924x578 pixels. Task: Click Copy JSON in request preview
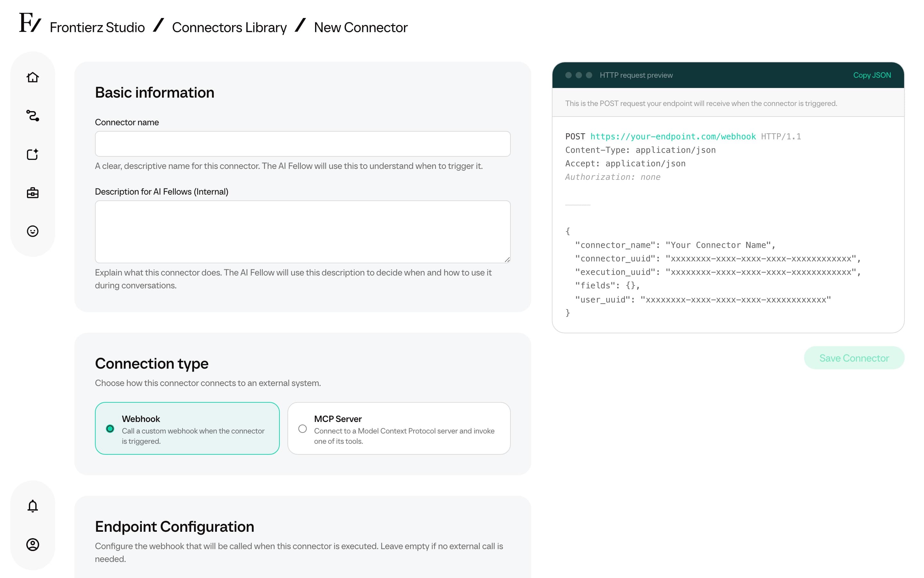tap(872, 75)
